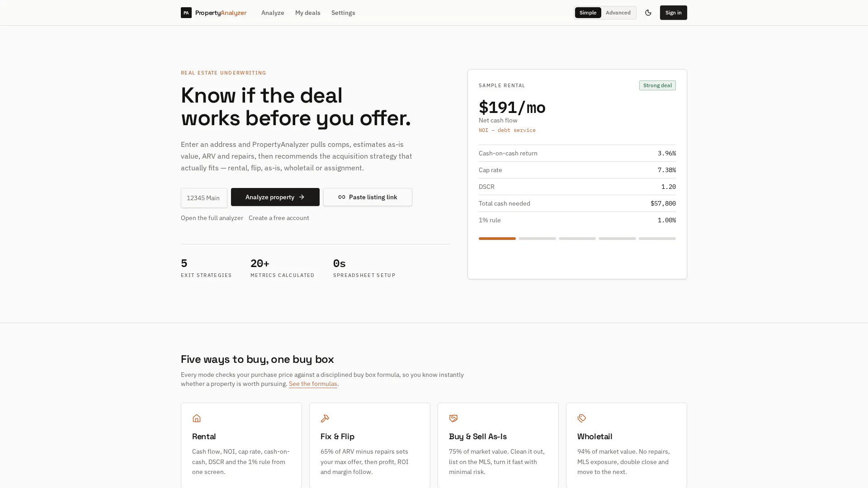Click the Total cash needed row label
The width and height of the screenshot is (868, 488).
pos(505,203)
